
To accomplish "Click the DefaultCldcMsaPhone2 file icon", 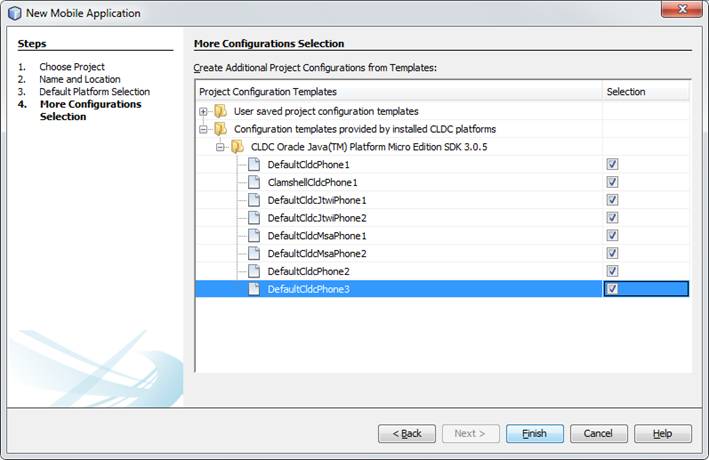I will [x=254, y=254].
